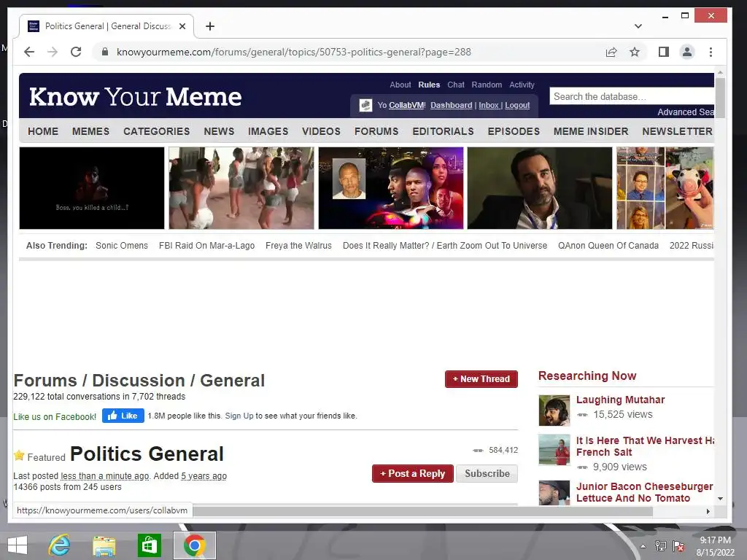747x560 pixels.
Task: Click the + New Thread button
Action: (x=481, y=379)
